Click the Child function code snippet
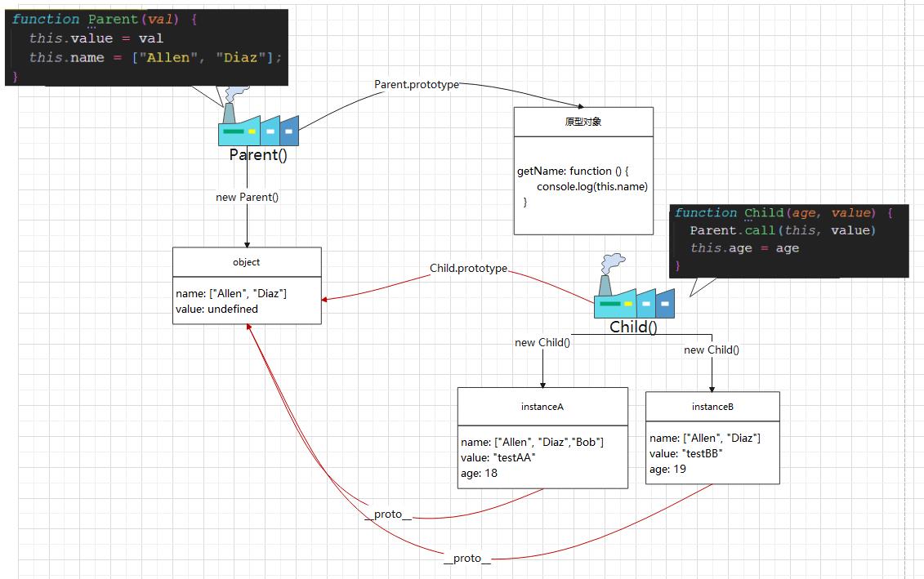924x579 pixels. pyautogui.click(x=788, y=240)
